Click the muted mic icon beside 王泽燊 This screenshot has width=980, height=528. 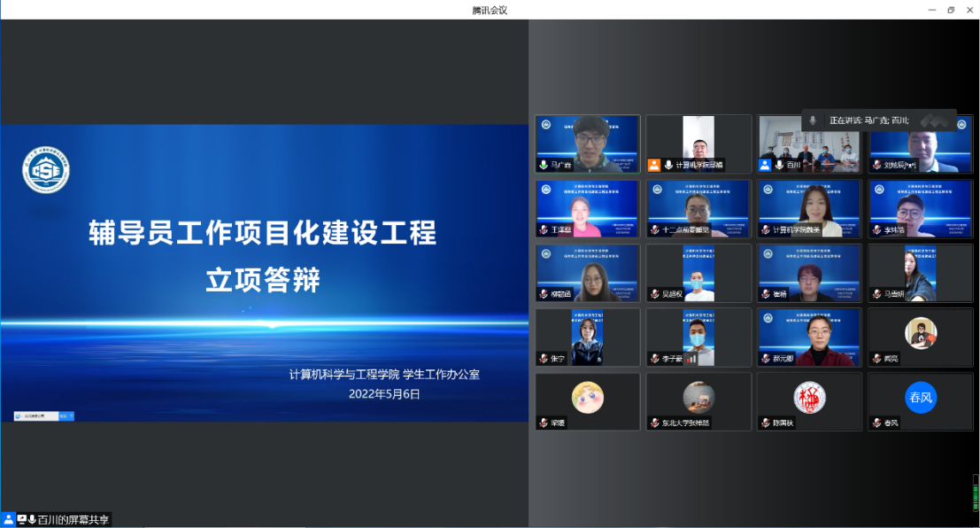click(544, 229)
